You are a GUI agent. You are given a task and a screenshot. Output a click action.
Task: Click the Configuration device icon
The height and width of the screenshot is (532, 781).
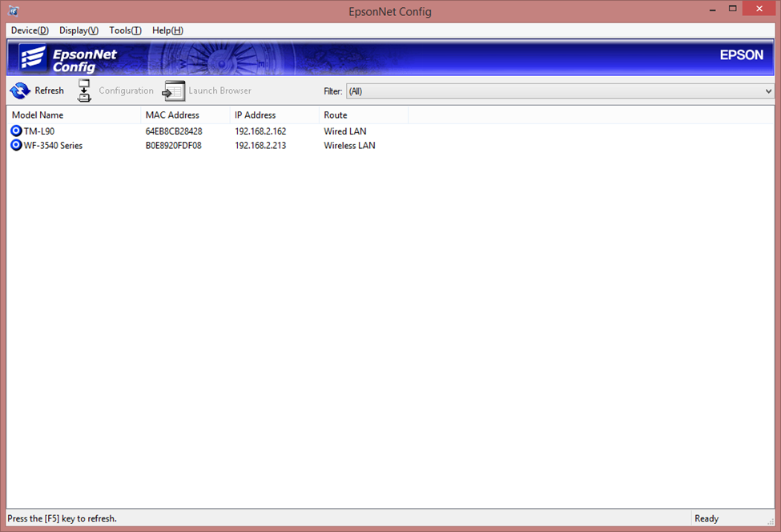point(84,91)
